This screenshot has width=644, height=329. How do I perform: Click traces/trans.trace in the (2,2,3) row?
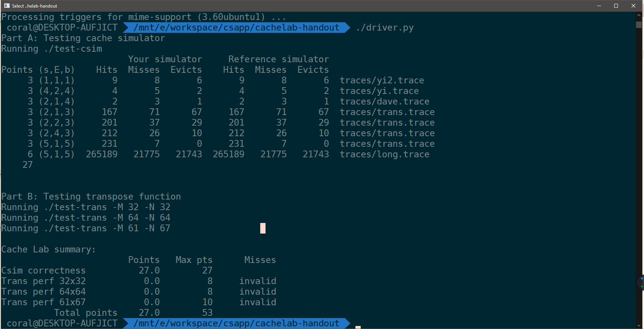387,123
